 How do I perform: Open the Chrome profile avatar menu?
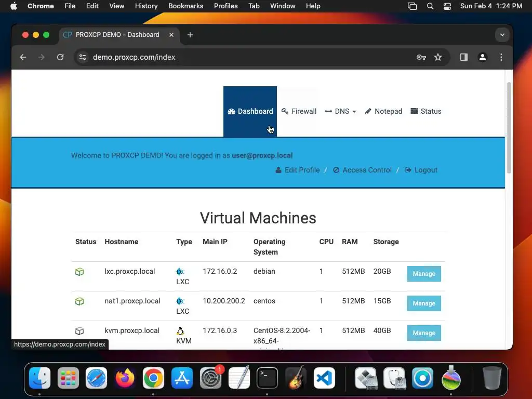(483, 57)
